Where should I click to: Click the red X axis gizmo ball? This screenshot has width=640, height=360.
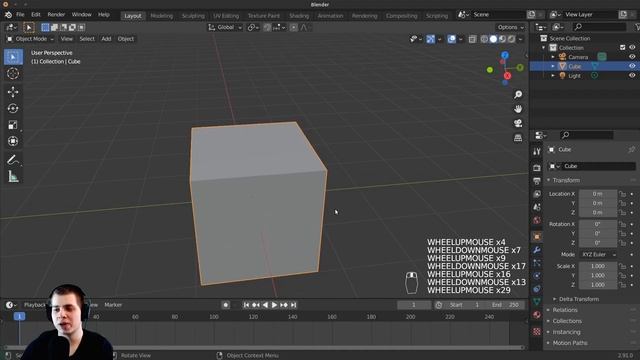pos(507,76)
